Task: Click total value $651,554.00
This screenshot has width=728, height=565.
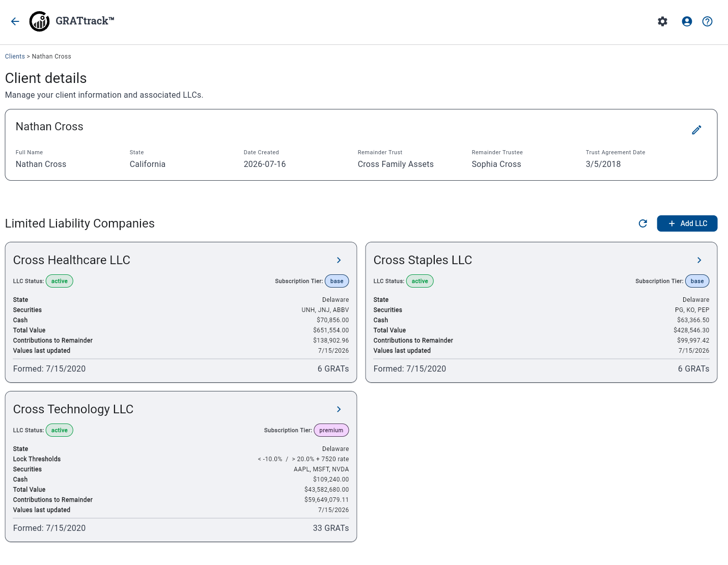Action: coord(331,330)
